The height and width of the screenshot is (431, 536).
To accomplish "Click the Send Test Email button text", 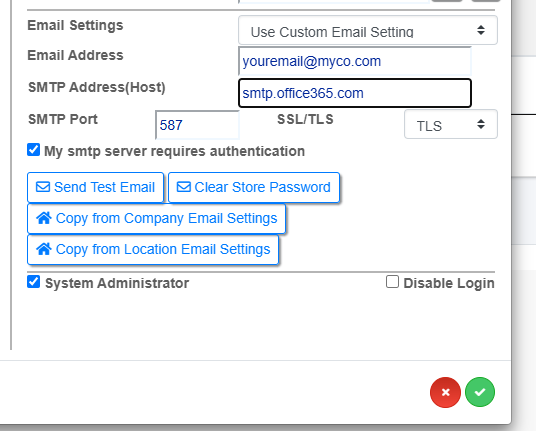I will coord(104,187).
